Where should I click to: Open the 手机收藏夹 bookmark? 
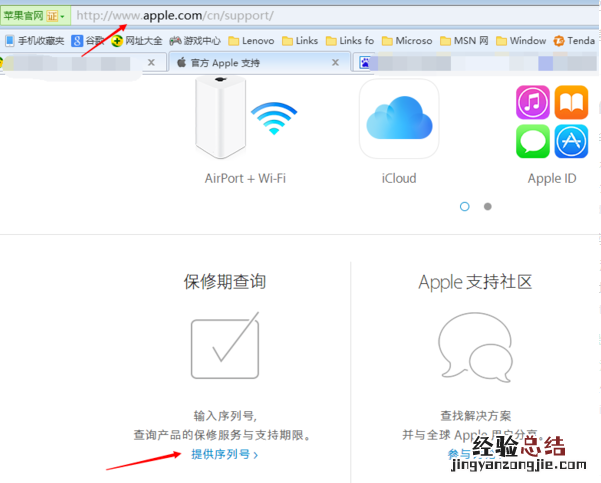point(35,41)
